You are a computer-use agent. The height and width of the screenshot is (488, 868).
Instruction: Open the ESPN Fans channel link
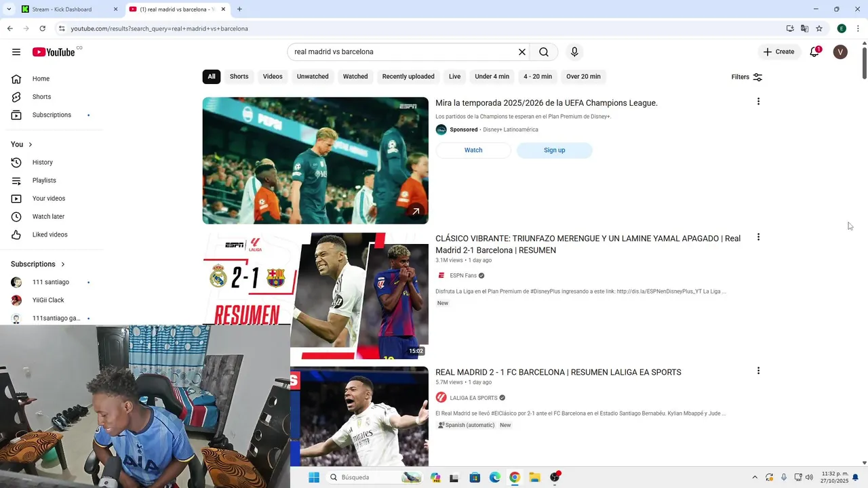point(463,276)
